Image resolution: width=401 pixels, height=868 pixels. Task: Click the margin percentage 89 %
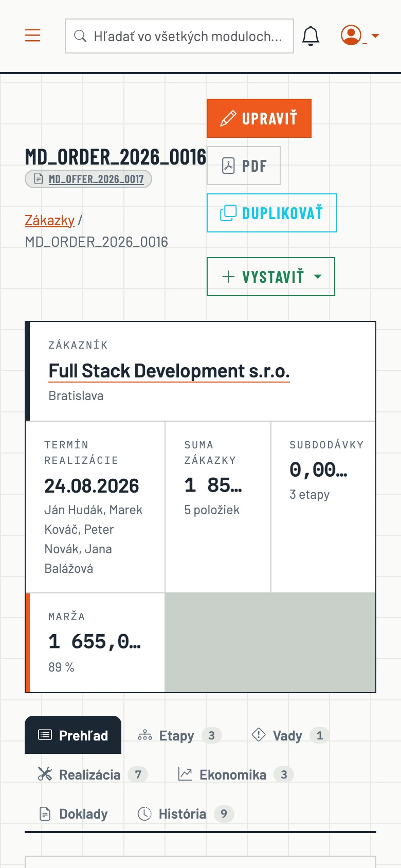coord(61,667)
